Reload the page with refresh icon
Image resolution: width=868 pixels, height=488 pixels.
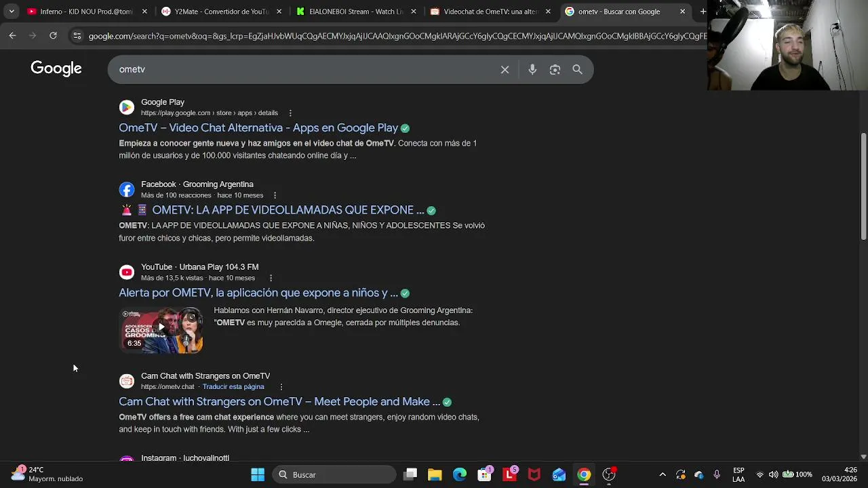pos(53,35)
